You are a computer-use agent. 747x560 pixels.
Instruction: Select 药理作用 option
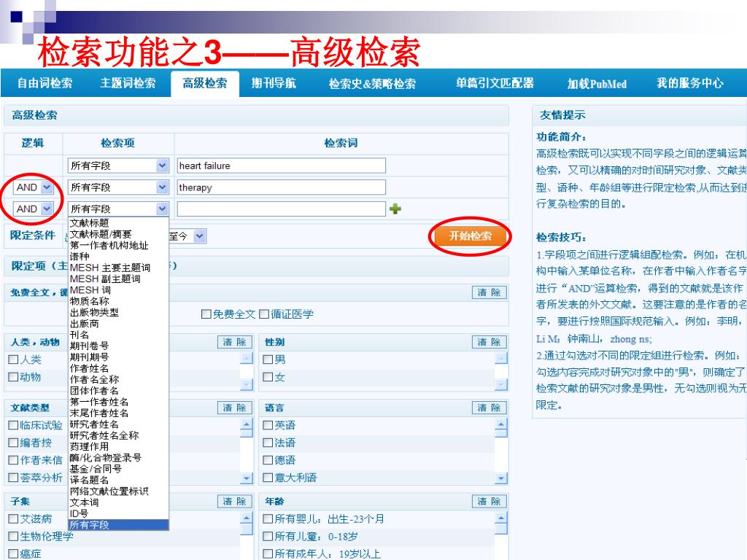(x=118, y=447)
